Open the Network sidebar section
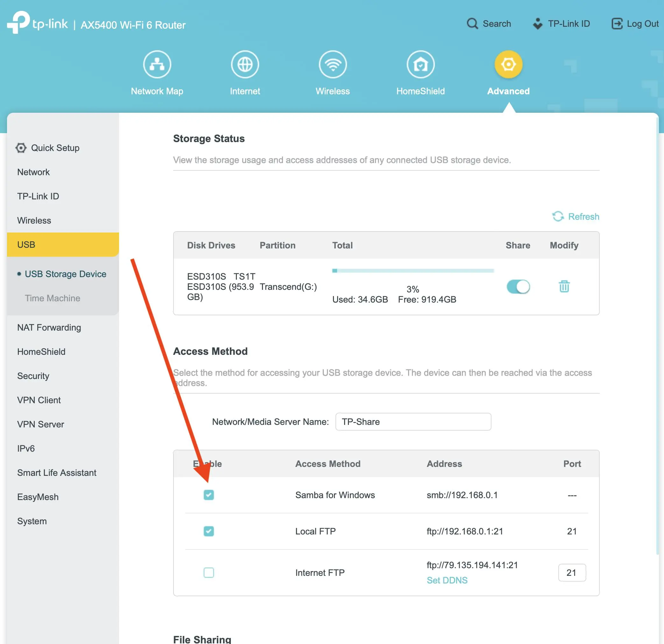 (x=33, y=172)
